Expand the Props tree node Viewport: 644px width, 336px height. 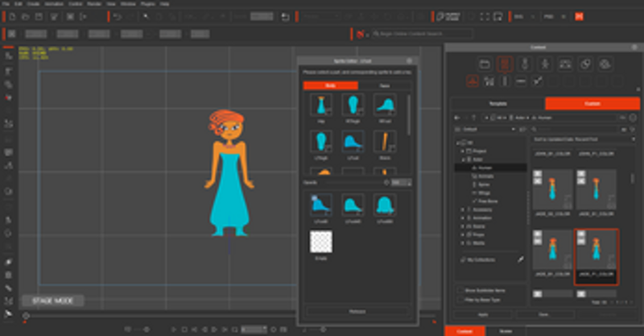(462, 234)
